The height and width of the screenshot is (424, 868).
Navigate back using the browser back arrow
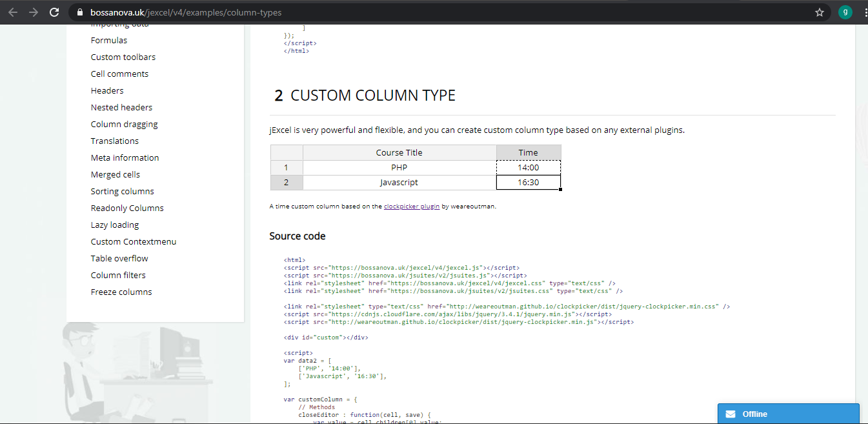pos(13,12)
